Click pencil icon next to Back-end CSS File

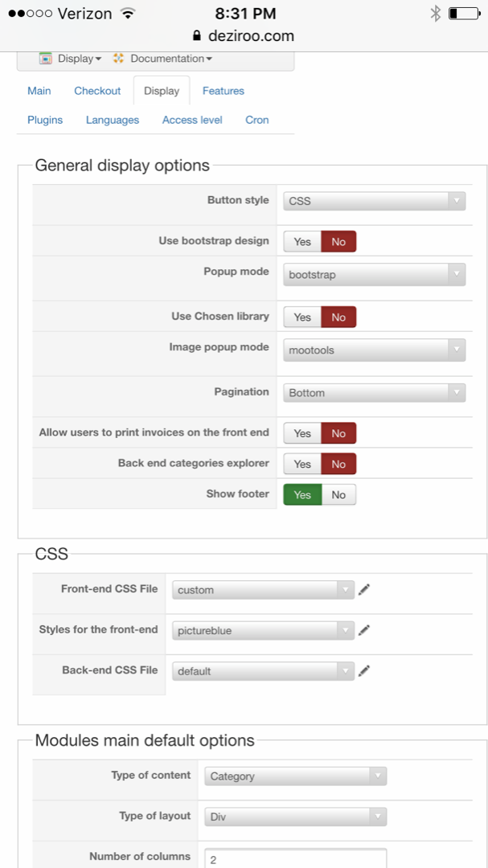364,671
